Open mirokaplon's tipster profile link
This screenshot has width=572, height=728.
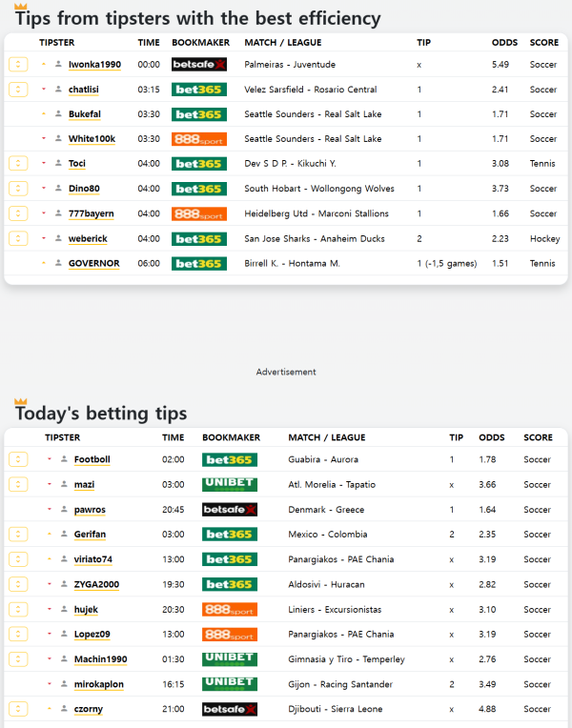(x=99, y=684)
